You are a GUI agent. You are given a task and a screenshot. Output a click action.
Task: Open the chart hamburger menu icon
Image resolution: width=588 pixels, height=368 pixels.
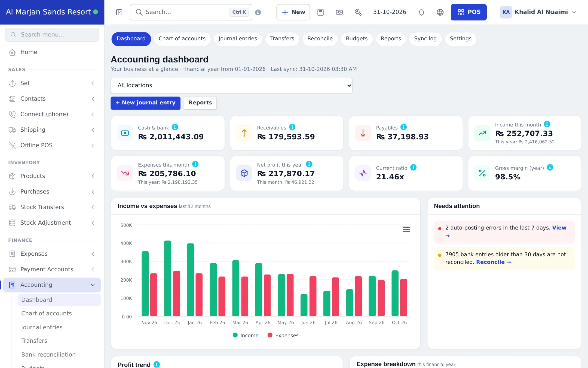tap(406, 229)
